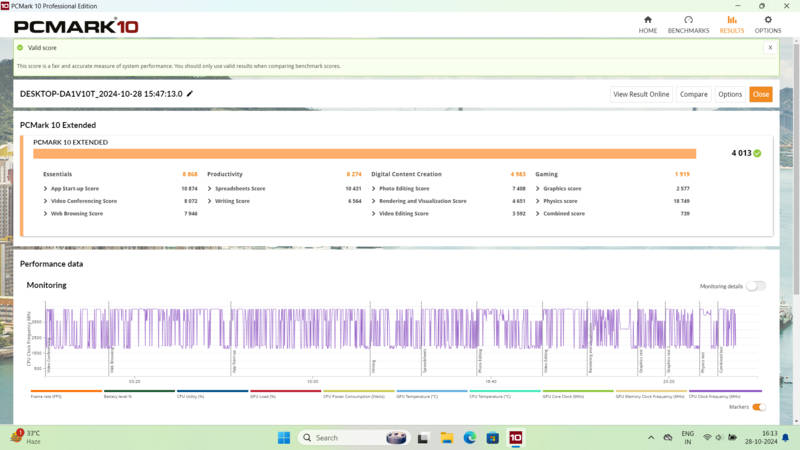Click the vertical scrollbar of the results page
This screenshot has width=800, height=450.
coord(796,168)
